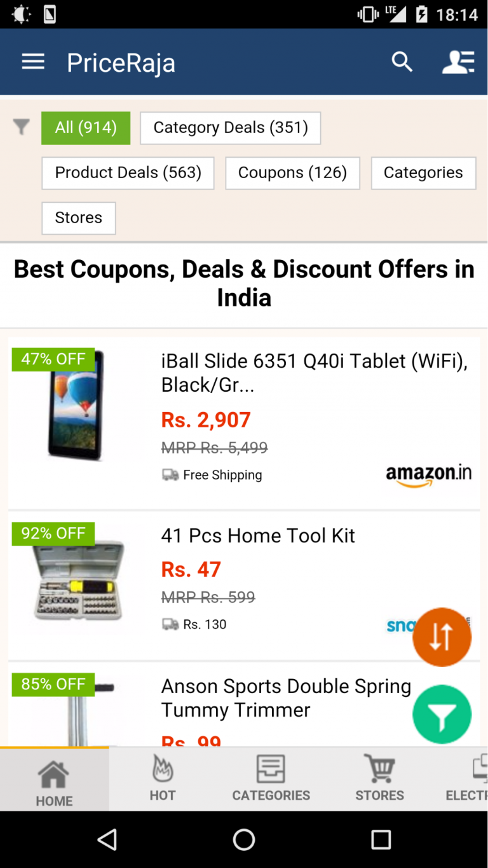Switch to the Hot tab

[163, 778]
